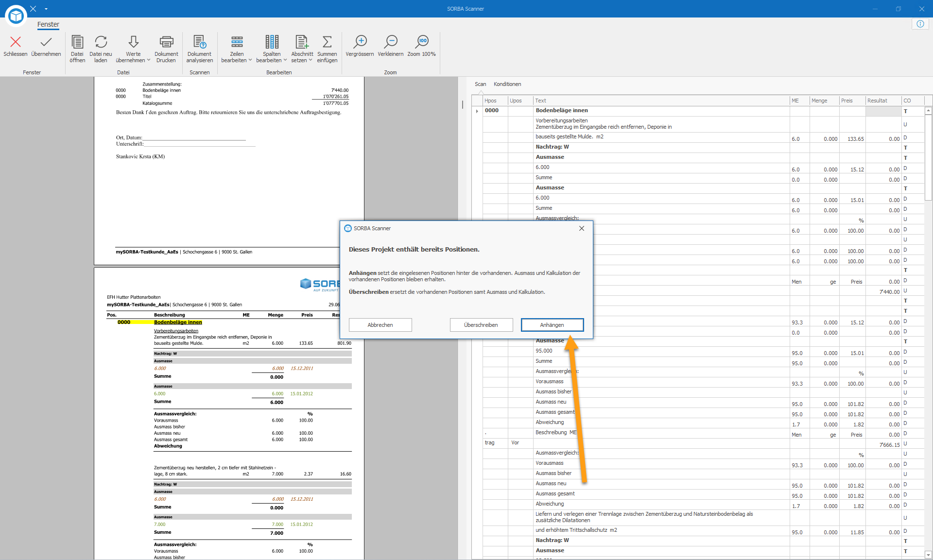Click the Zeilen bearbeiten icon

click(237, 42)
